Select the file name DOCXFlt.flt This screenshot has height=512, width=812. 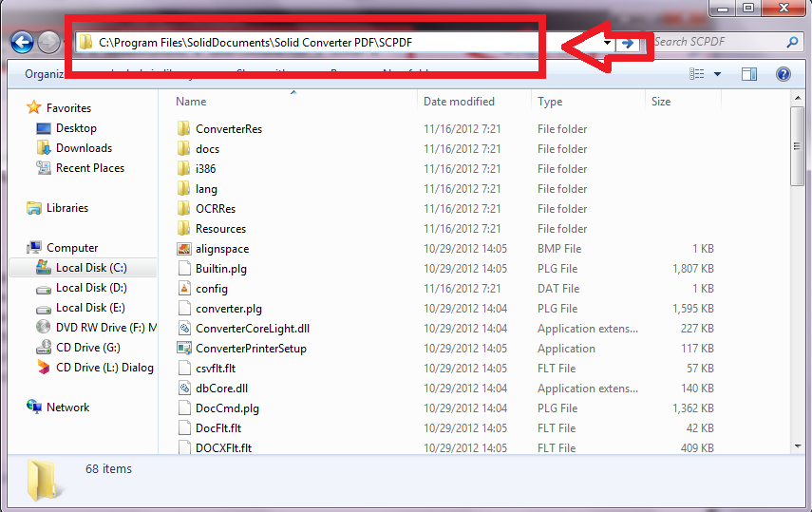click(223, 448)
